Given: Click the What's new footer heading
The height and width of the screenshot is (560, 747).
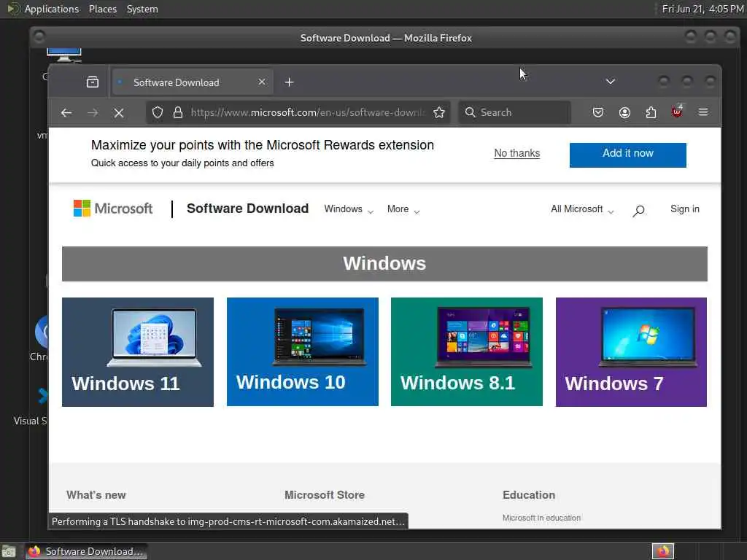Looking at the screenshot, I should click(96, 495).
